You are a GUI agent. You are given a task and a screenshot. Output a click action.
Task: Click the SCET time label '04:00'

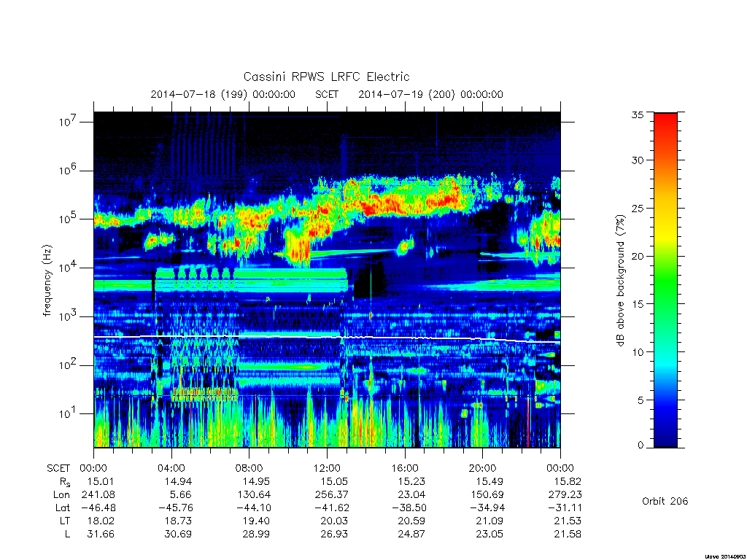171,468
